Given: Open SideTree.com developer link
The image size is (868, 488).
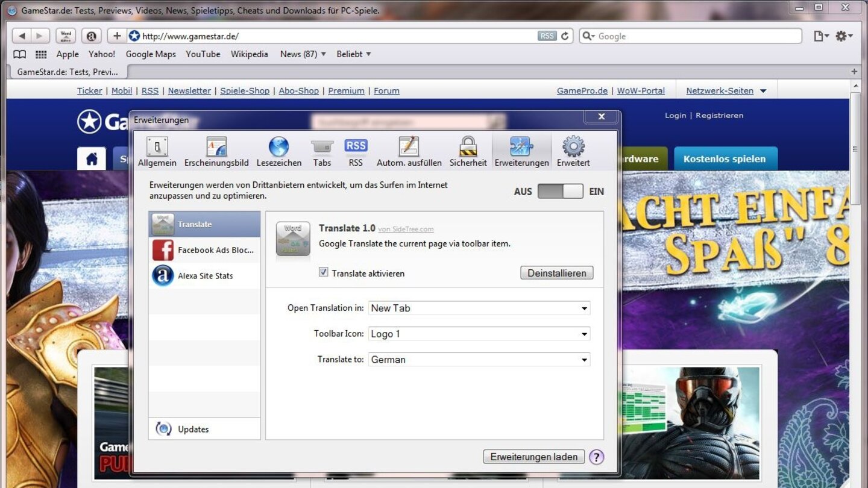Looking at the screenshot, I should coord(406,230).
